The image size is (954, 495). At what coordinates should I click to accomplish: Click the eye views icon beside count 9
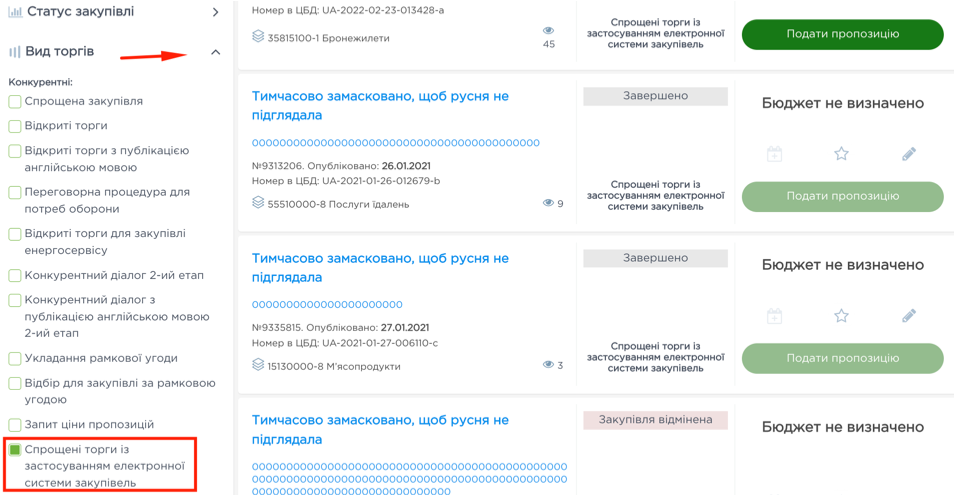pyautogui.click(x=548, y=203)
